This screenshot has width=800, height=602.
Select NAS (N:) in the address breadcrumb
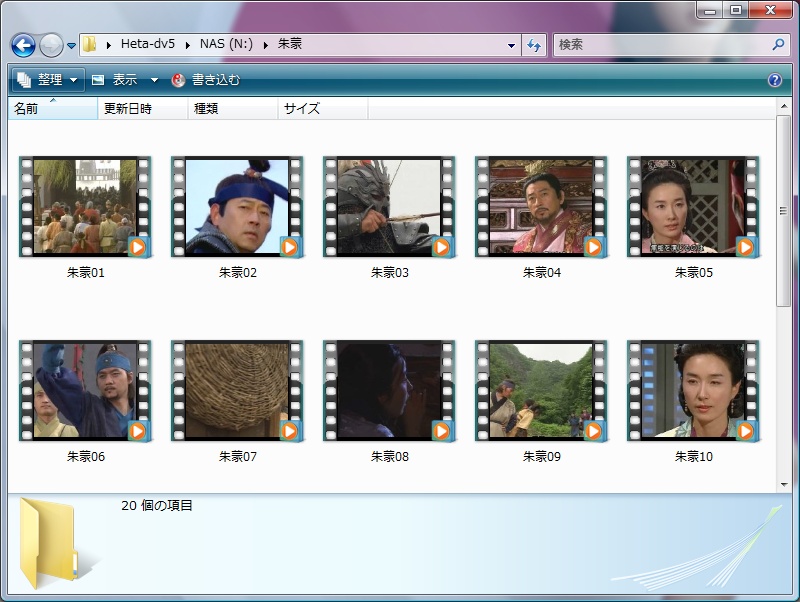point(226,44)
